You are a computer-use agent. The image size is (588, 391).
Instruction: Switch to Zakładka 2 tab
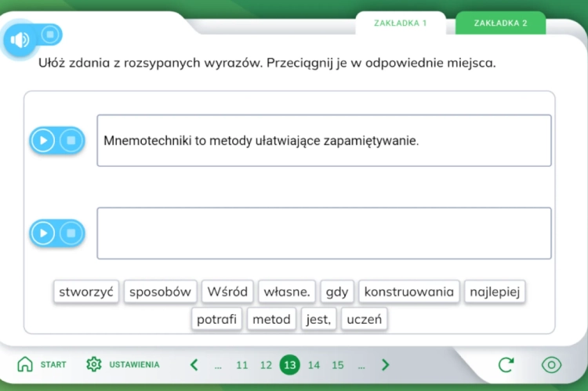[501, 24]
